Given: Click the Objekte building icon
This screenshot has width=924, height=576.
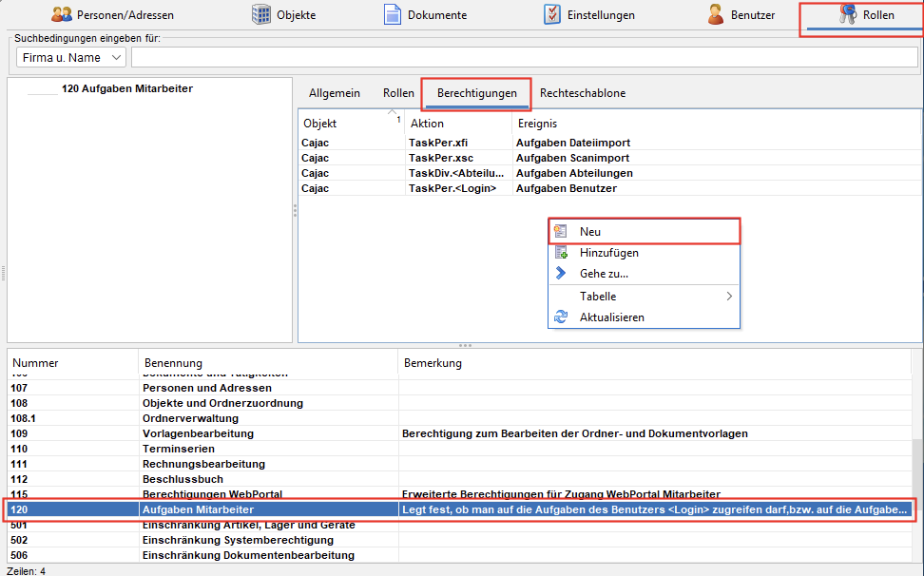Looking at the screenshot, I should pyautogui.click(x=260, y=15).
